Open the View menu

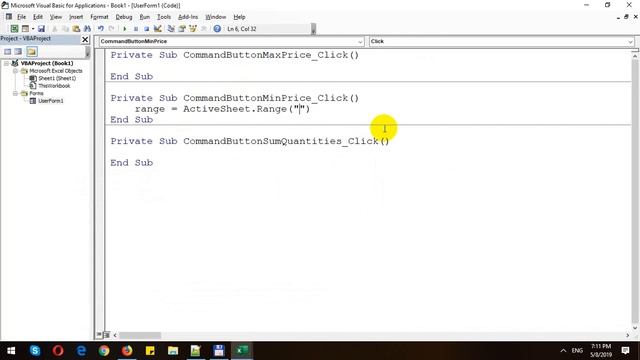(x=56, y=17)
